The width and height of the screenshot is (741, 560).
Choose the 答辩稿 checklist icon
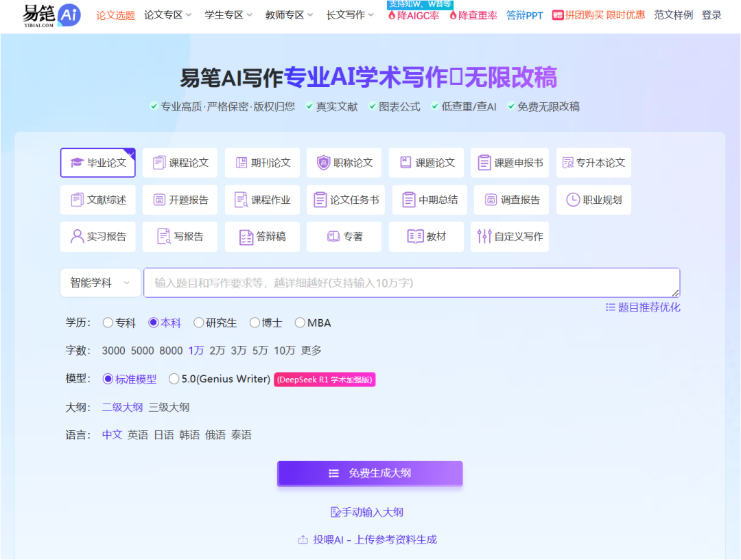point(246,237)
